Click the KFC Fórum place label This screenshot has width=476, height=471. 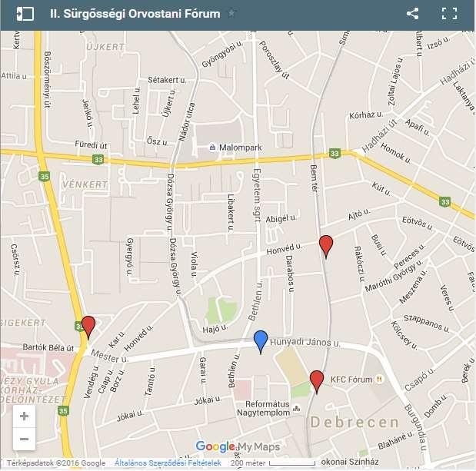pyautogui.click(x=351, y=380)
